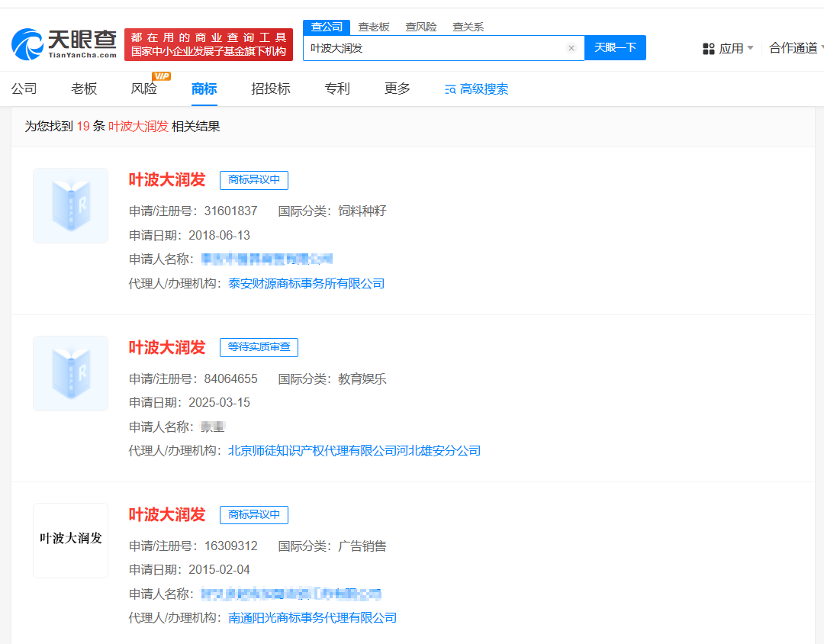Image resolution: width=824 pixels, height=644 pixels.
Task: Select registration number 16309312 text
Action: click(230, 546)
